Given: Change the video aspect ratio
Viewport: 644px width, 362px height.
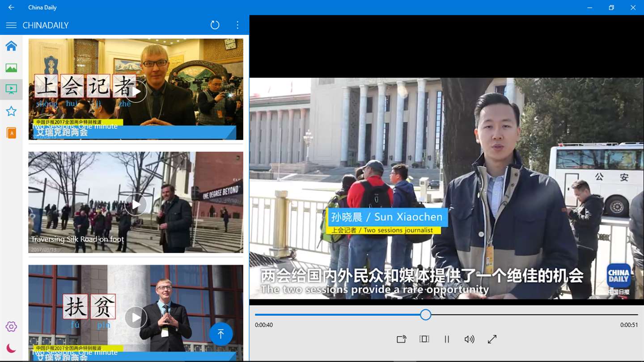Looking at the screenshot, I should coord(424,339).
